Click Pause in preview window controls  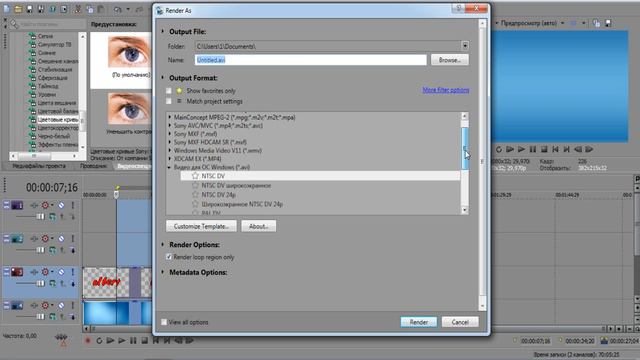533,149
